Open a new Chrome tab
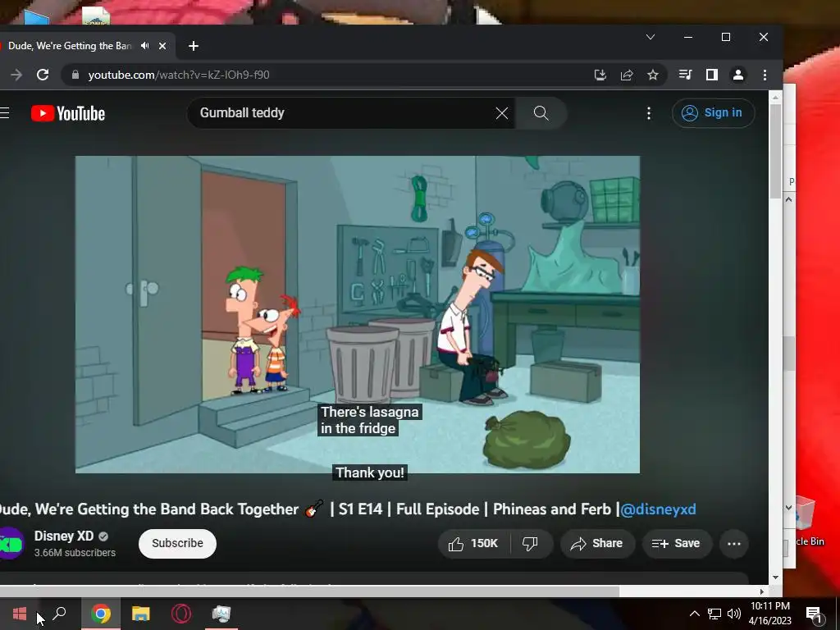 194,46
